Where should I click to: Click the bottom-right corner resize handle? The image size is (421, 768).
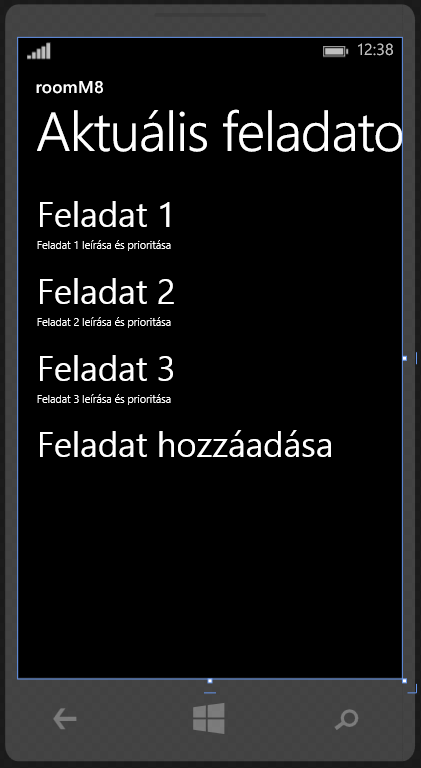click(404, 681)
